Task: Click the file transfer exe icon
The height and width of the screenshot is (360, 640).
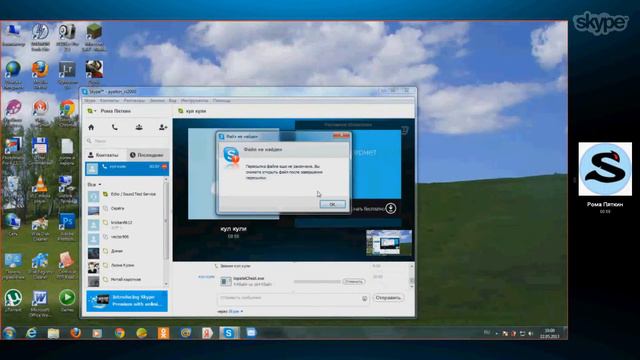Action: coord(226,281)
